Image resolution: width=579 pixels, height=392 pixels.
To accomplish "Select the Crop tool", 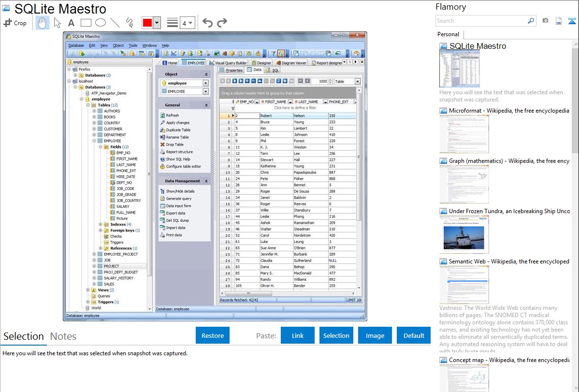I will tap(15, 23).
